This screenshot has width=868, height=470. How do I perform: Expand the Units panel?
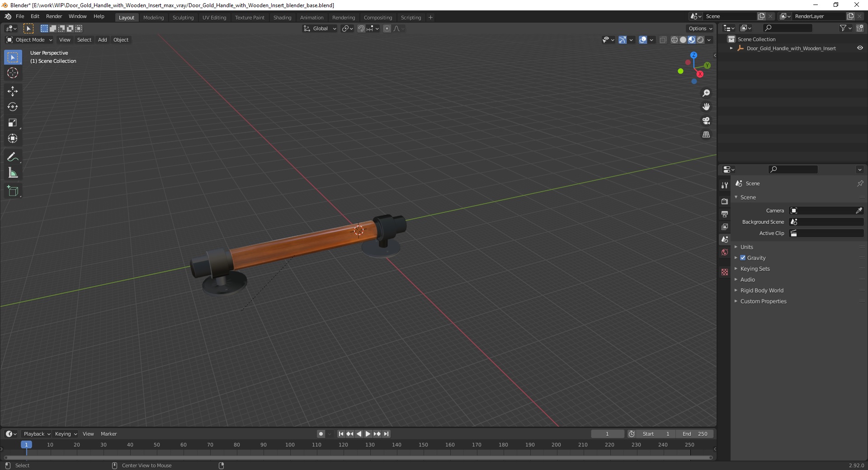(746, 247)
